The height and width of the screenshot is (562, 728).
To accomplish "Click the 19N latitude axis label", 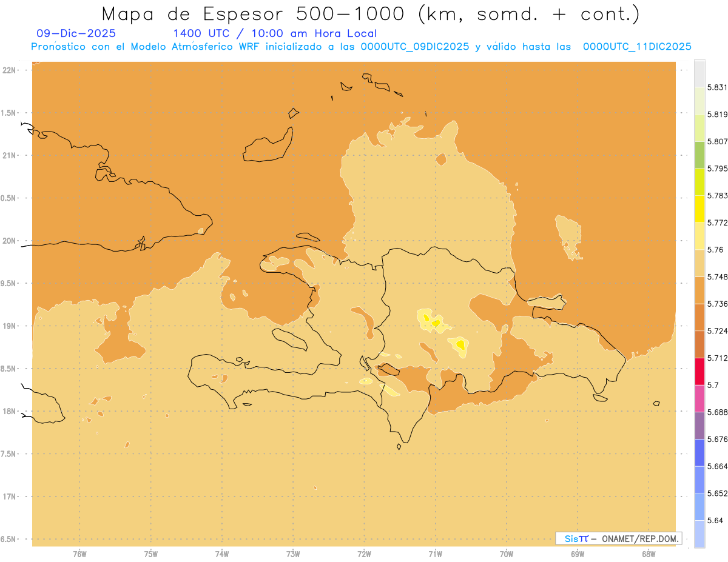I will pyautogui.click(x=9, y=326).
